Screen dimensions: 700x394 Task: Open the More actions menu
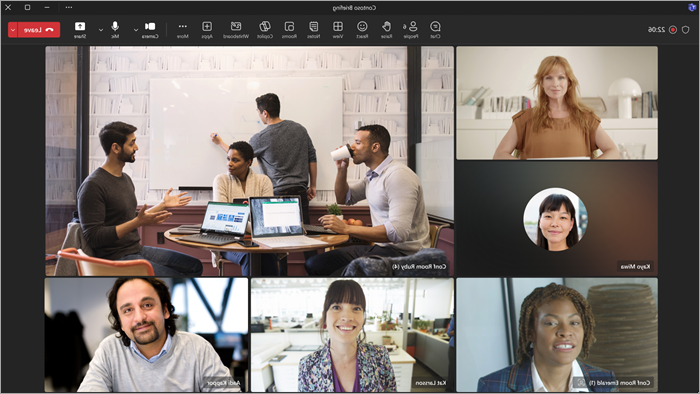coord(183,30)
